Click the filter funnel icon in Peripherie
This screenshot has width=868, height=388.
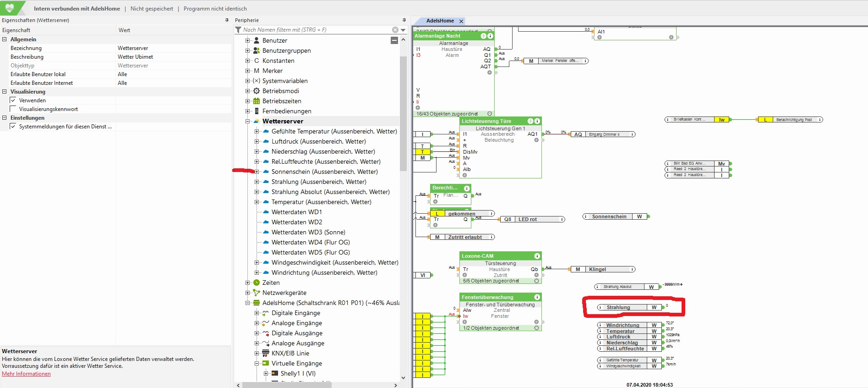point(238,30)
